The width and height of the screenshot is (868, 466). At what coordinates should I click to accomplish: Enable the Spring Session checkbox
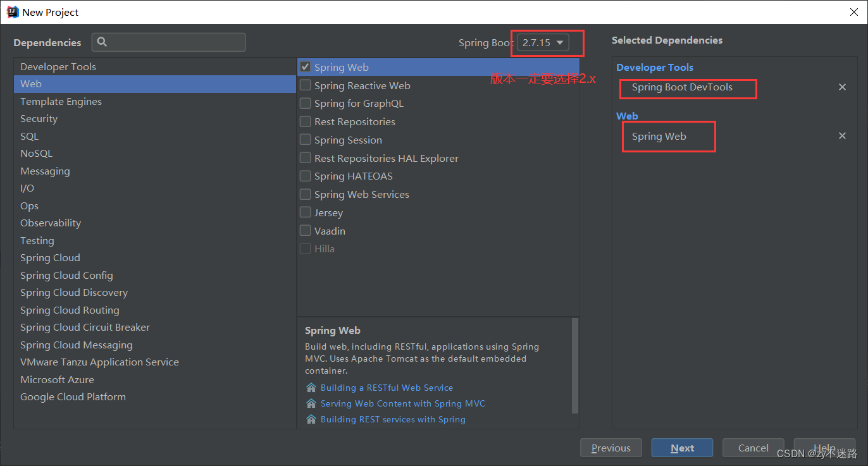tap(306, 140)
